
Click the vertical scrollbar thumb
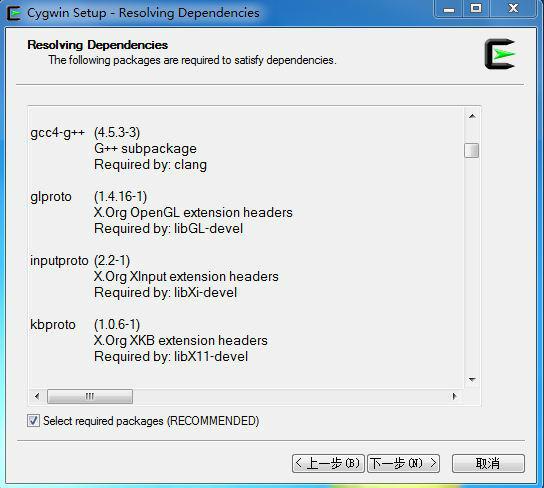click(x=472, y=151)
